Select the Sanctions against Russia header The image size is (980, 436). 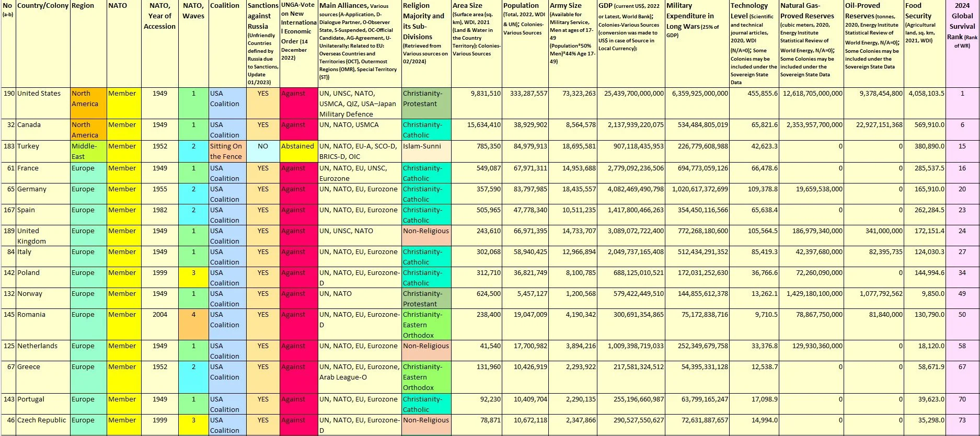263,44
